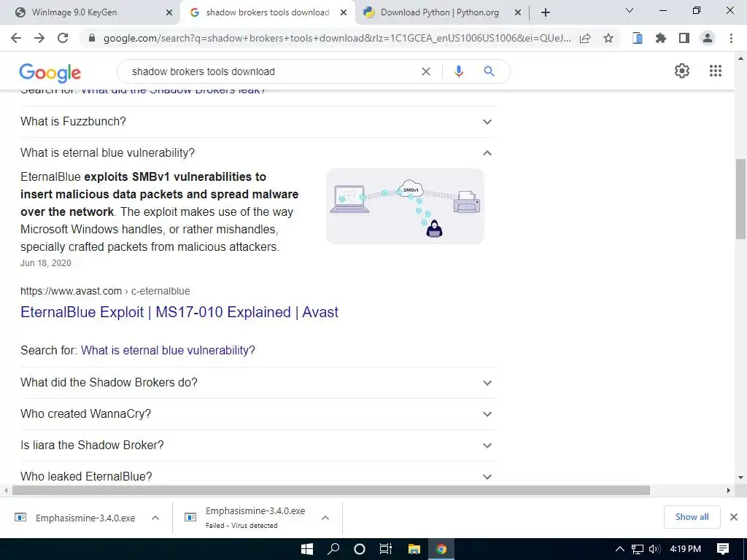This screenshot has width=747, height=560.
Task: Click the padlock site info icon
Action: pos(92,38)
